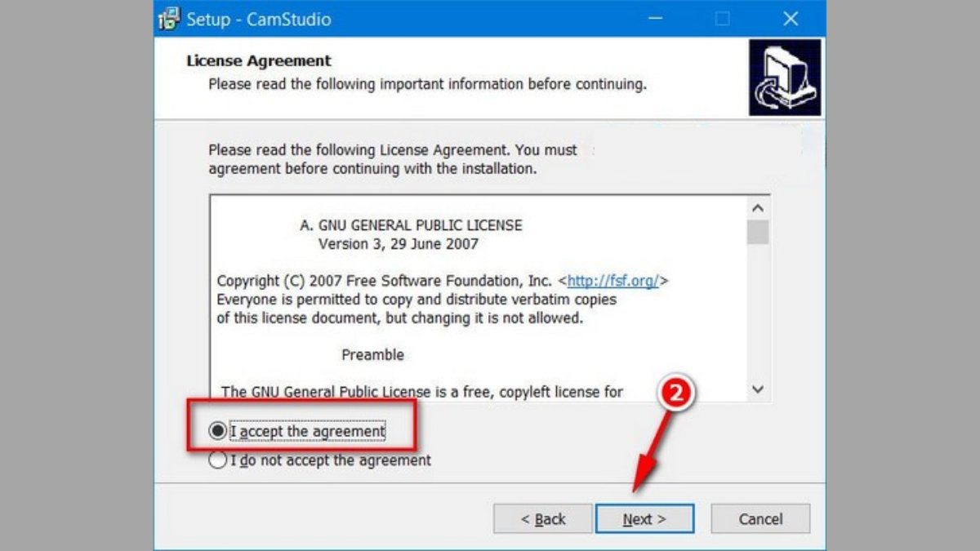Click the license scrollbar thumb
The image size is (980, 551).
click(x=759, y=232)
